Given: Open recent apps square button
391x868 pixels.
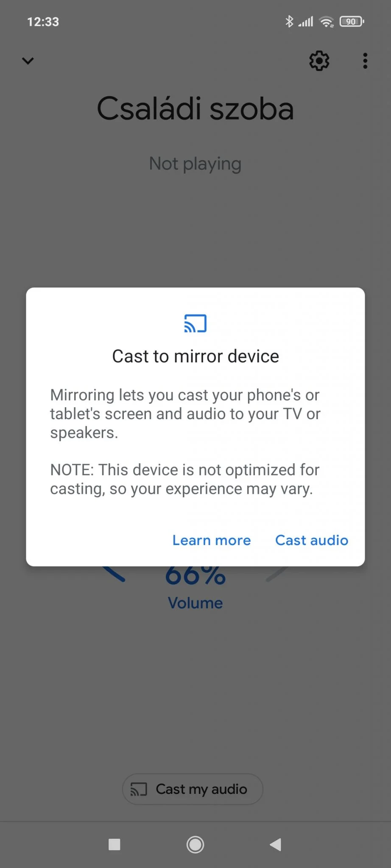Looking at the screenshot, I should point(115,845).
